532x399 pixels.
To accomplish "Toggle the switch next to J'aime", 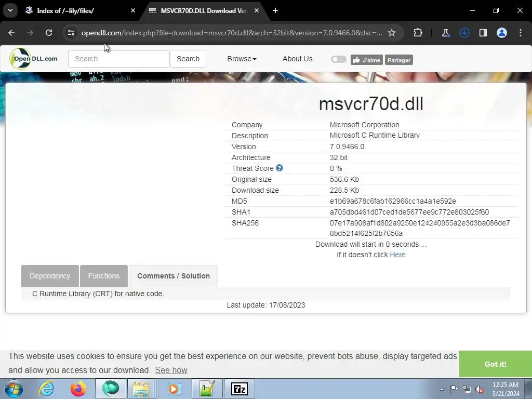I will coord(338,59).
